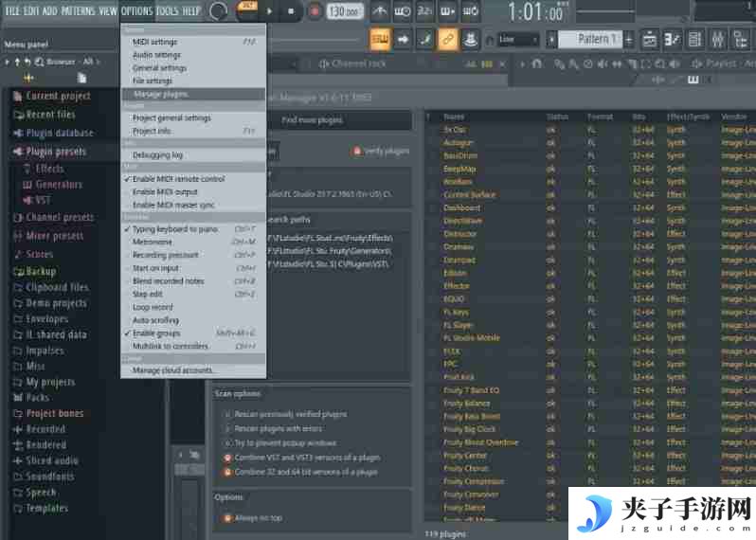756x540 pixels.
Task: Uncheck Typing keyboard to piano
Action: 193,229
